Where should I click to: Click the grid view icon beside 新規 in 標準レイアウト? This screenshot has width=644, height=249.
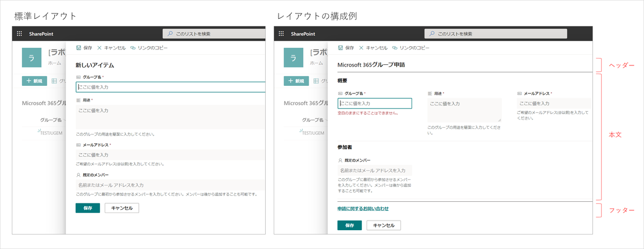54,81
